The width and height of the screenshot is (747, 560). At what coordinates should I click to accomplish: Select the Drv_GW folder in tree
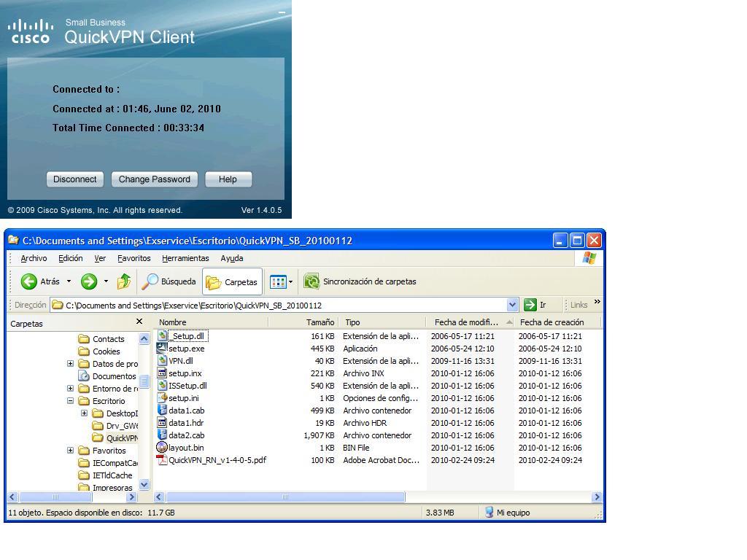115,426
